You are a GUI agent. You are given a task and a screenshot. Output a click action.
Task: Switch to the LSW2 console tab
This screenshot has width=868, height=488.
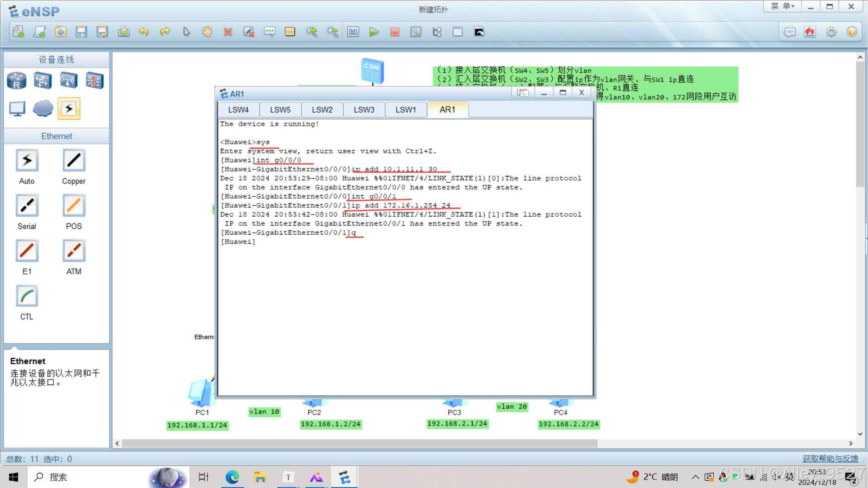pyautogui.click(x=322, y=110)
